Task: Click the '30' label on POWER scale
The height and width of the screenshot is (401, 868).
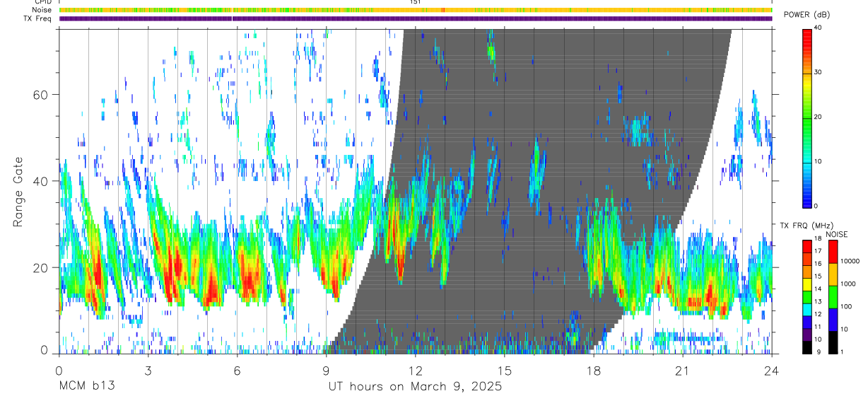Action: pos(818,73)
